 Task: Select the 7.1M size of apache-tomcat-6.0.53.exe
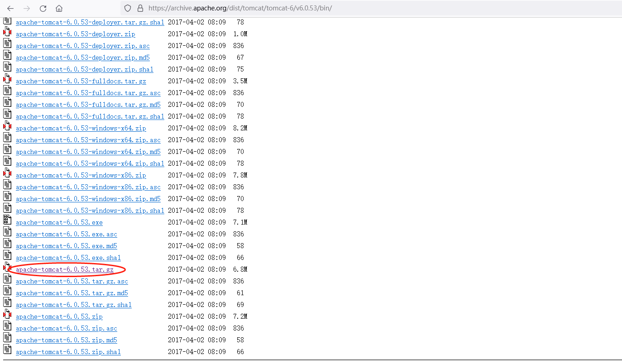click(x=240, y=222)
